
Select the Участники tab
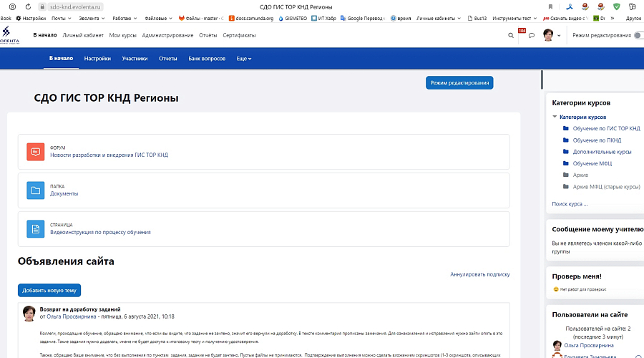click(135, 59)
